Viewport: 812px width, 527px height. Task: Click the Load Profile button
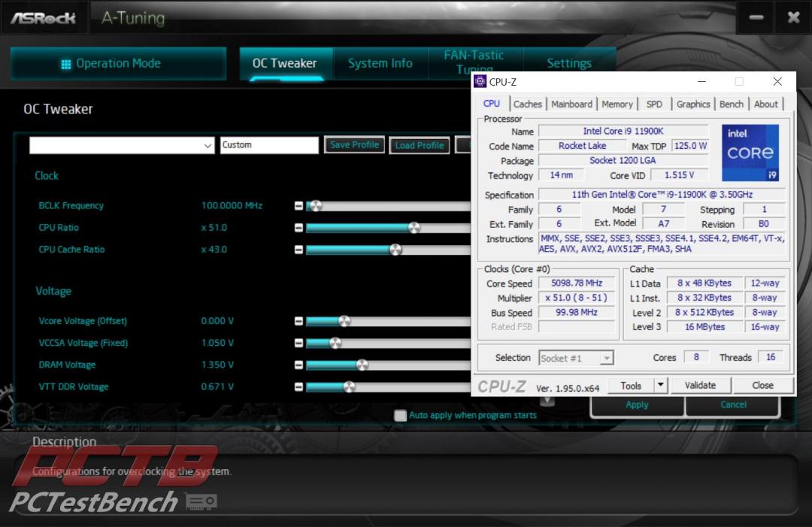420,145
